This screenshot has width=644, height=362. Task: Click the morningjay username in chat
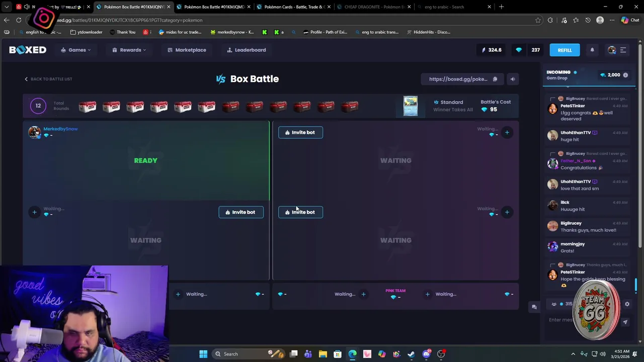point(573,244)
